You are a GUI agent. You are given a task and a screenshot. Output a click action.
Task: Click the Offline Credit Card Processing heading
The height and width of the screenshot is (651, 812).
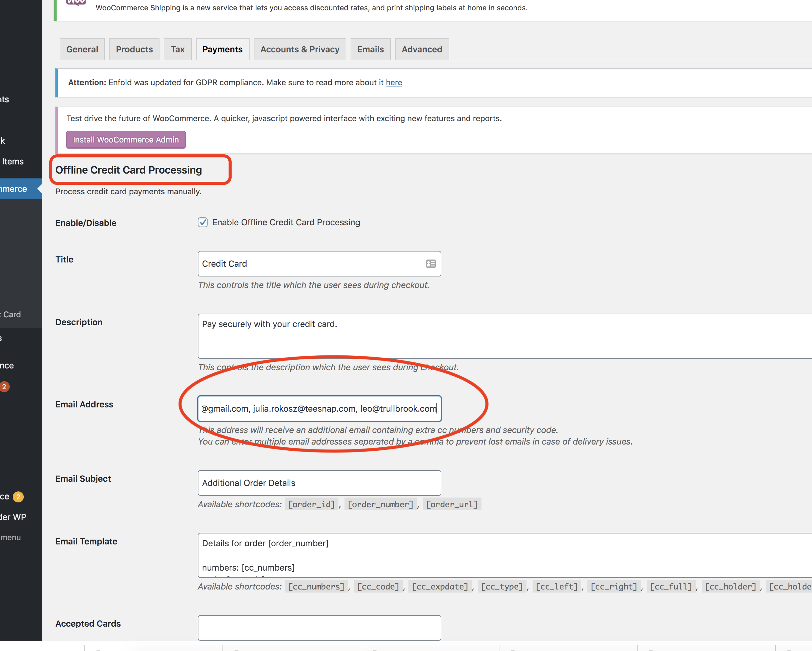[128, 170]
